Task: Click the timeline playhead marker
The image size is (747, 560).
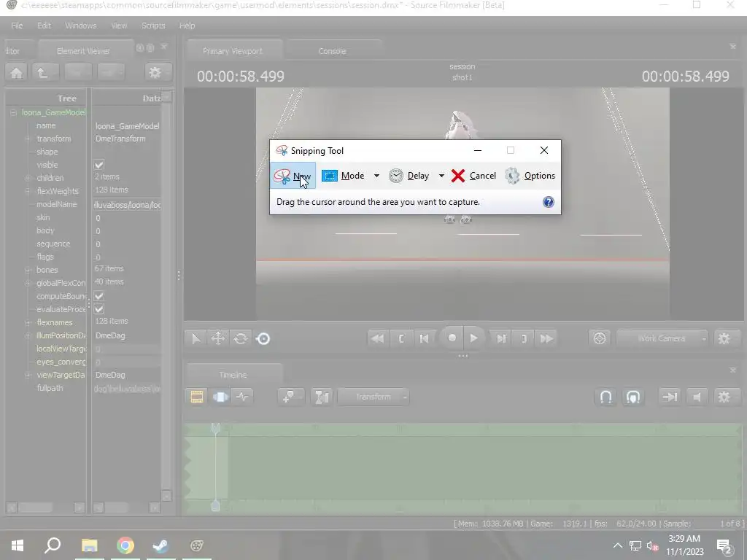Action: click(x=215, y=429)
